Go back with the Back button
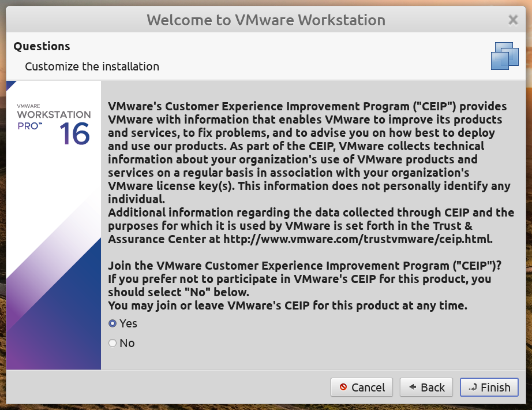 [426, 387]
